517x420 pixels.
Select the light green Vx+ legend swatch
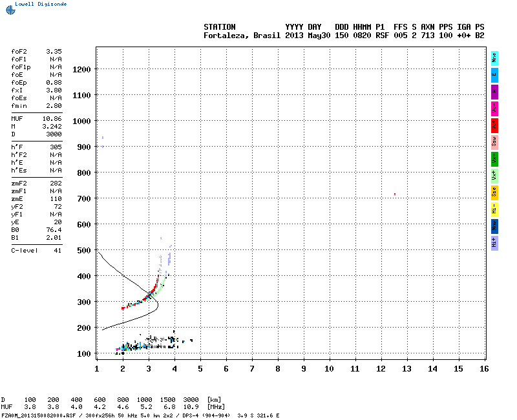pos(494,176)
